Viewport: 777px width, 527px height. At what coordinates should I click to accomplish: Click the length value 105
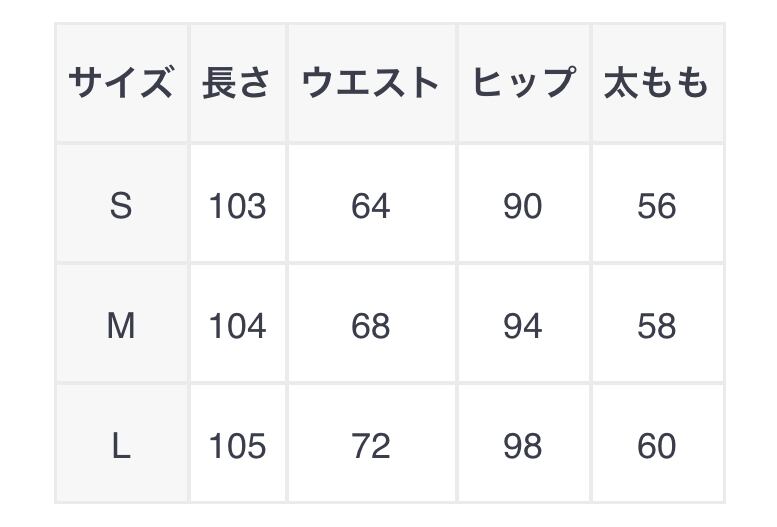(x=237, y=446)
